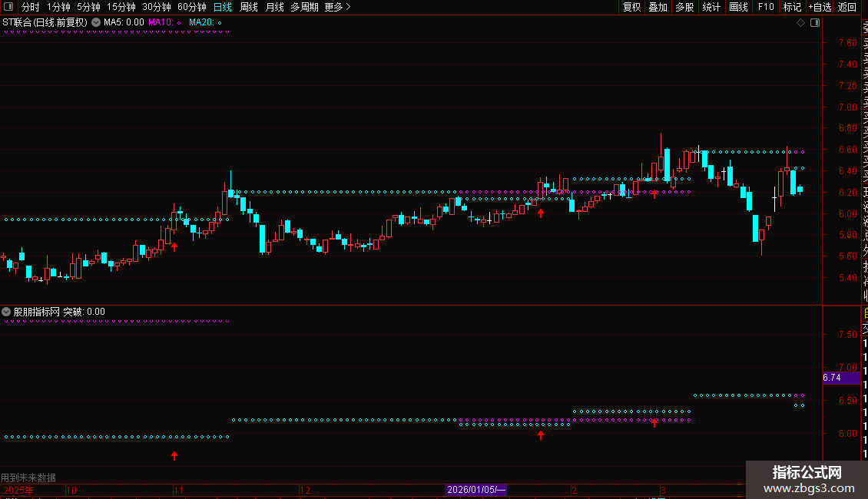Click the 叠加 overlay button
Image resolution: width=868 pixels, height=499 pixels.
point(658,7)
